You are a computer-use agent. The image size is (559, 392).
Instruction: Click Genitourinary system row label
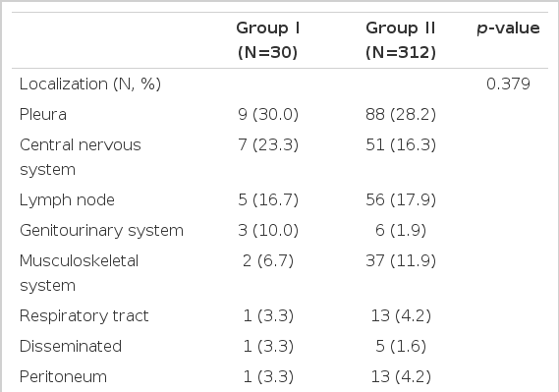pyautogui.click(x=101, y=231)
